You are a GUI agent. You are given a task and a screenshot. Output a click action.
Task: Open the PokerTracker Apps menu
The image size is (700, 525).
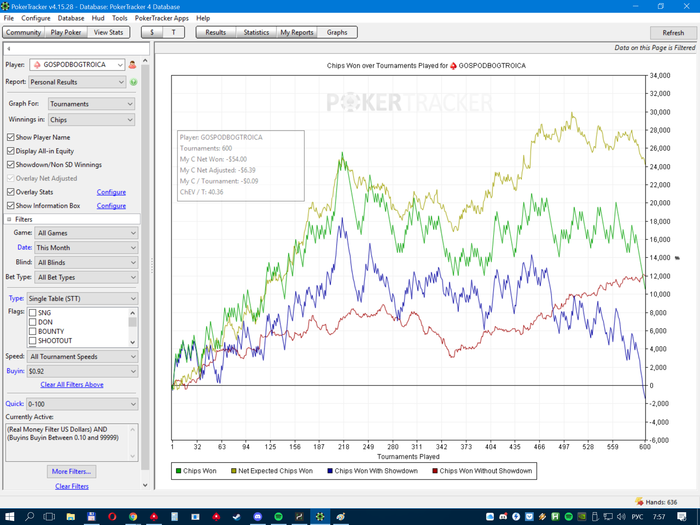pos(161,18)
